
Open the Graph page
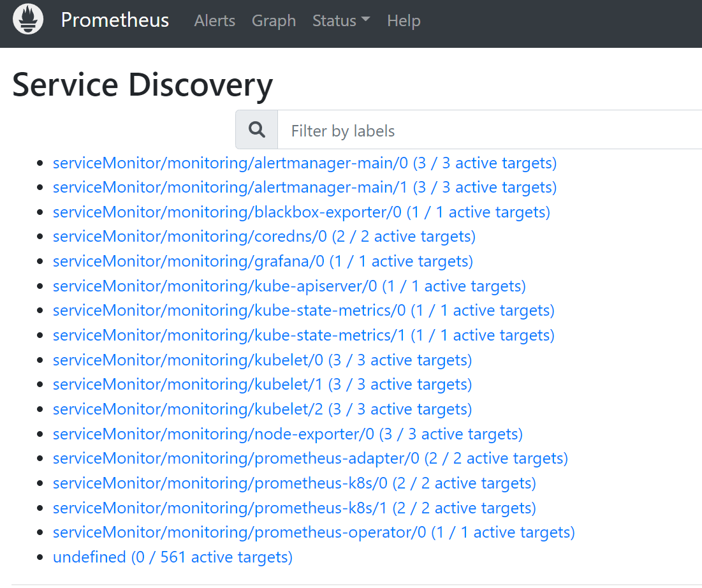[274, 20]
